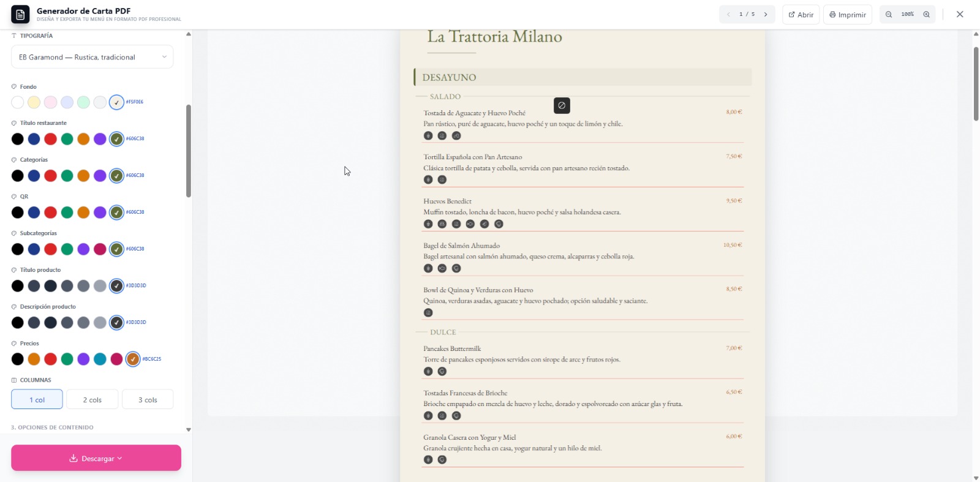The width and height of the screenshot is (980, 482).
Task: Open the EB Garamond typography dropdown
Action: coord(92,57)
